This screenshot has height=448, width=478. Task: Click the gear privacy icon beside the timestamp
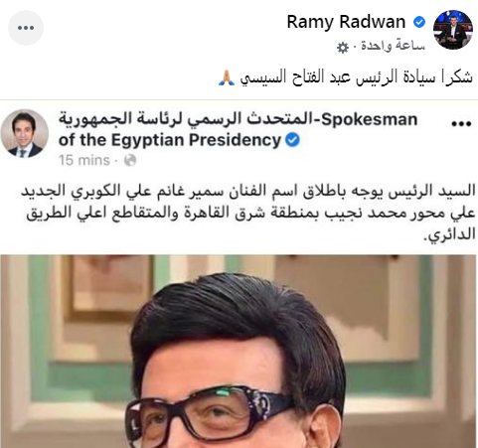343,48
